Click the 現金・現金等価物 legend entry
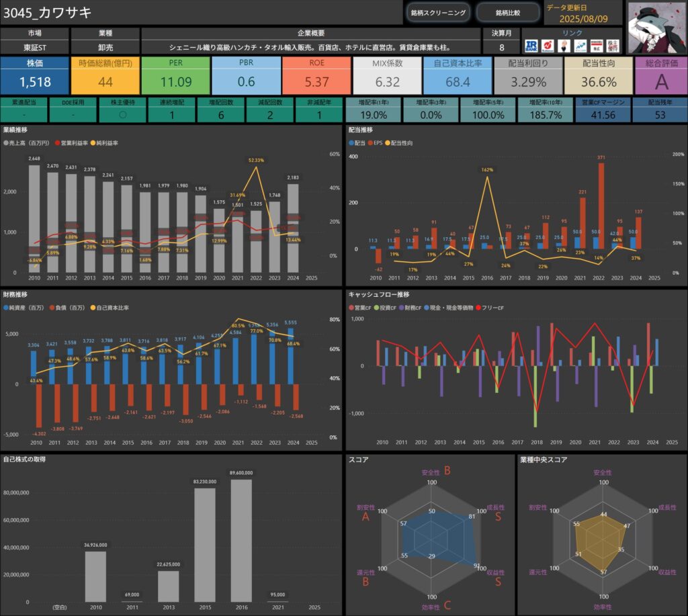Viewport: 688px width, 616px height. pyautogui.click(x=448, y=308)
